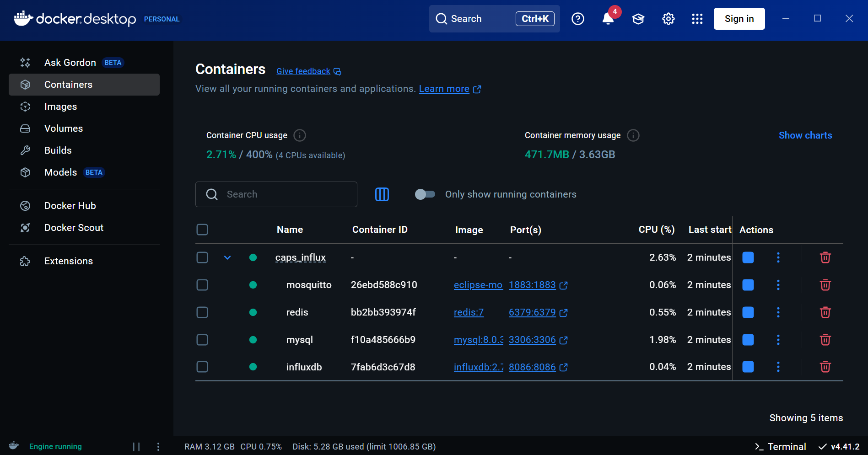Open port 6379:6379 external link icon
This screenshot has width=868, height=455.
point(564,313)
